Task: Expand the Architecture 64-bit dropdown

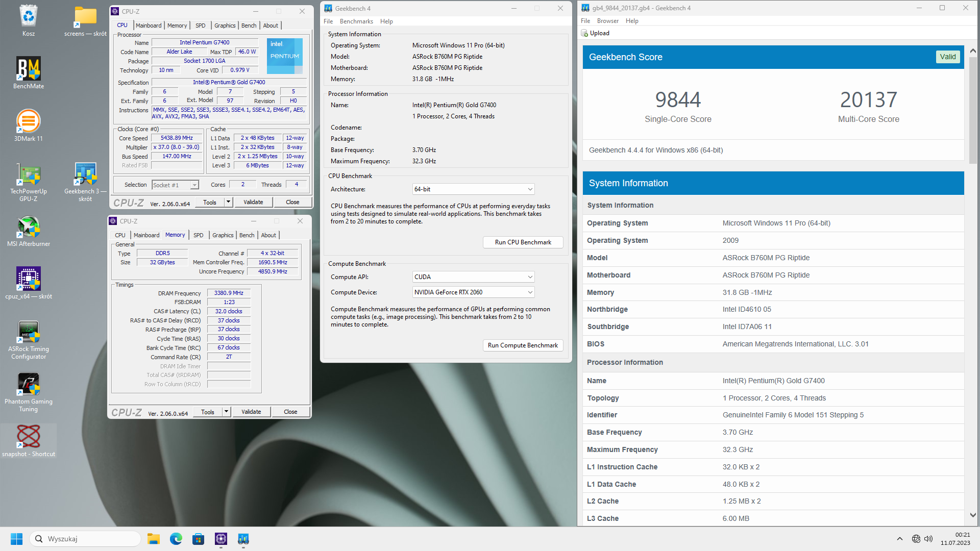Action: pos(473,189)
